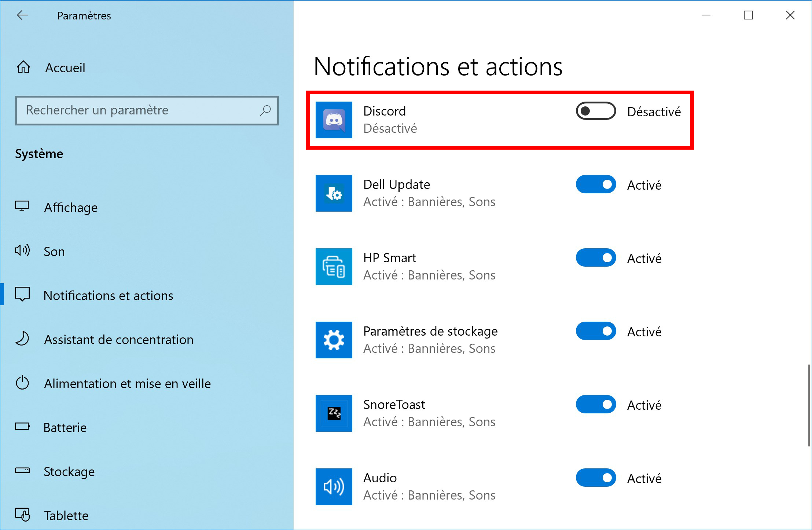The height and width of the screenshot is (530, 812).
Task: Click the Notifications et actions page title
Action: 438,67
